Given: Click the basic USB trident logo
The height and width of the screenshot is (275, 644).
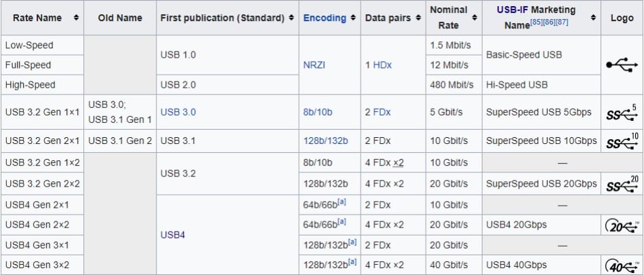Looking at the screenshot, I should click(x=622, y=65).
